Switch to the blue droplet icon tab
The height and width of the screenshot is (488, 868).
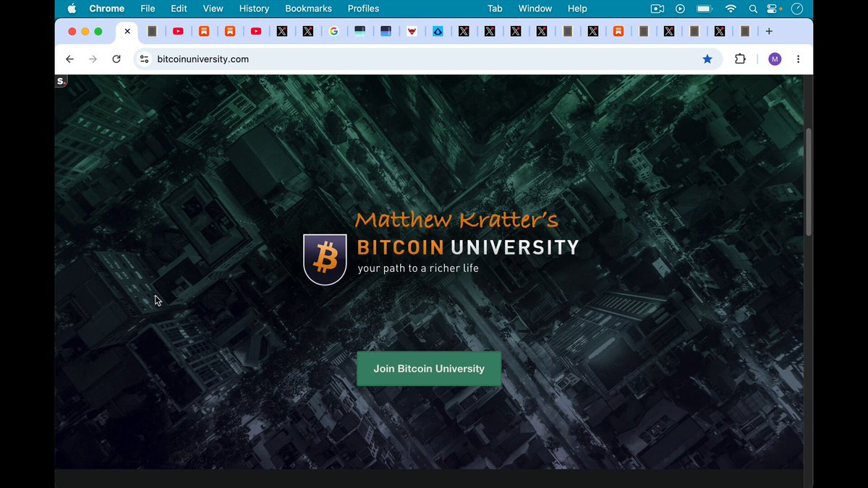[x=438, y=32]
